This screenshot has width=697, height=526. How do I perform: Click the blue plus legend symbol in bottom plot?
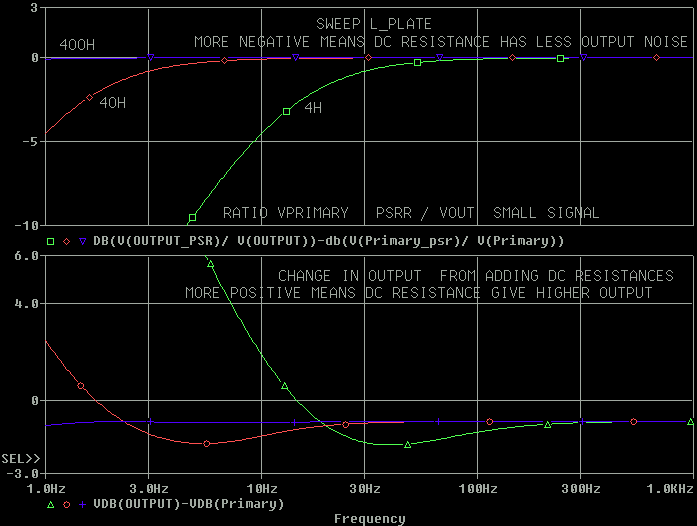click(x=83, y=505)
